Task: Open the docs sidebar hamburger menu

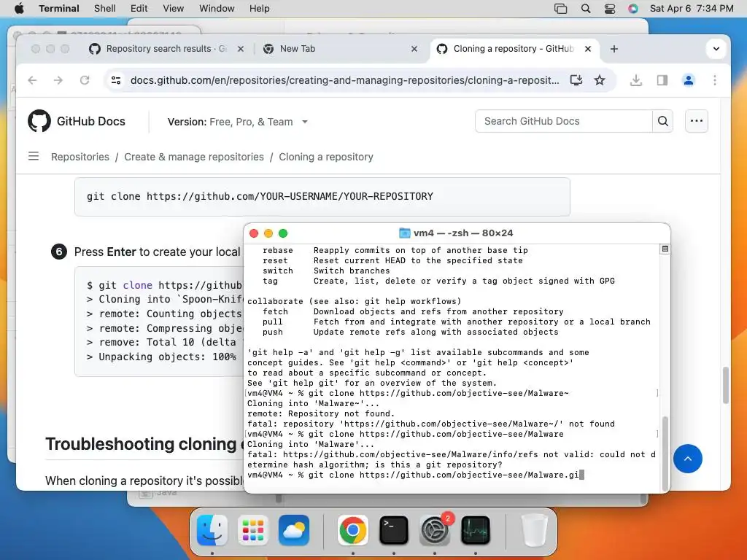Action: pos(34,156)
